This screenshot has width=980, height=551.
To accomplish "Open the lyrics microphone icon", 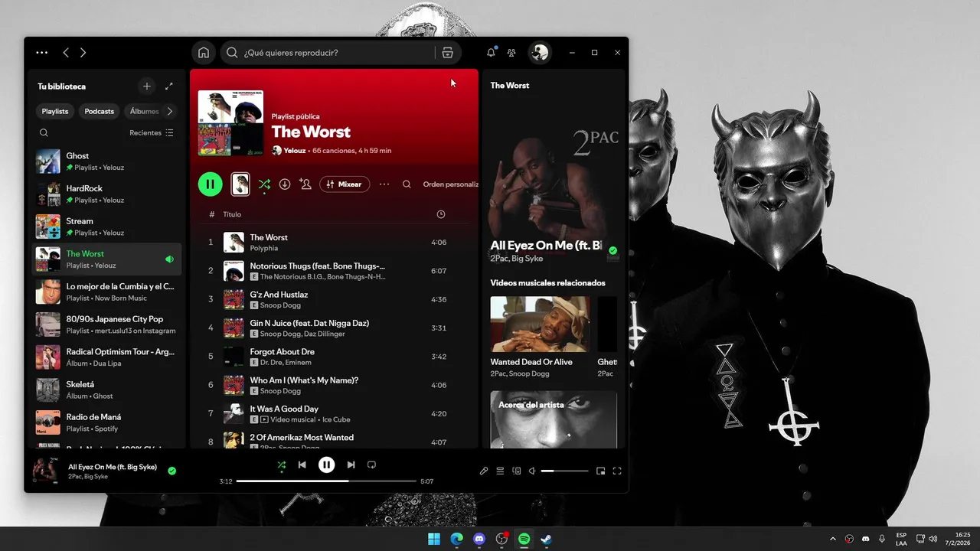I will point(484,471).
